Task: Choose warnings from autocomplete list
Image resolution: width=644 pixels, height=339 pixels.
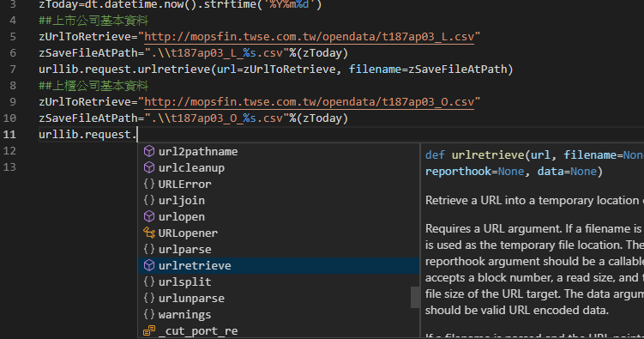Action: [279, 314]
